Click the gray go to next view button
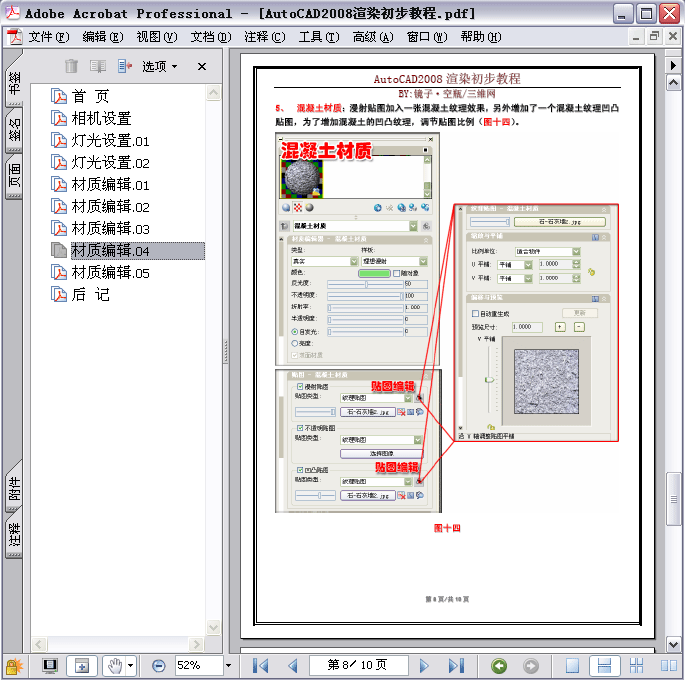 tap(531, 666)
